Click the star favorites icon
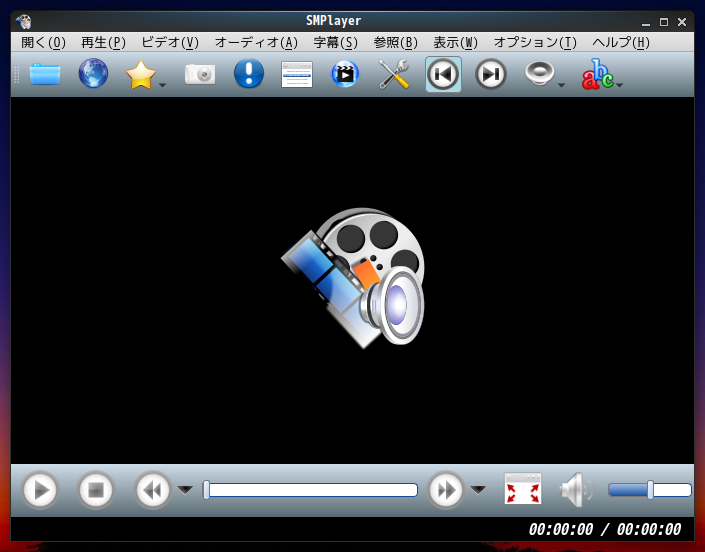The width and height of the screenshot is (705, 552). tap(141, 75)
